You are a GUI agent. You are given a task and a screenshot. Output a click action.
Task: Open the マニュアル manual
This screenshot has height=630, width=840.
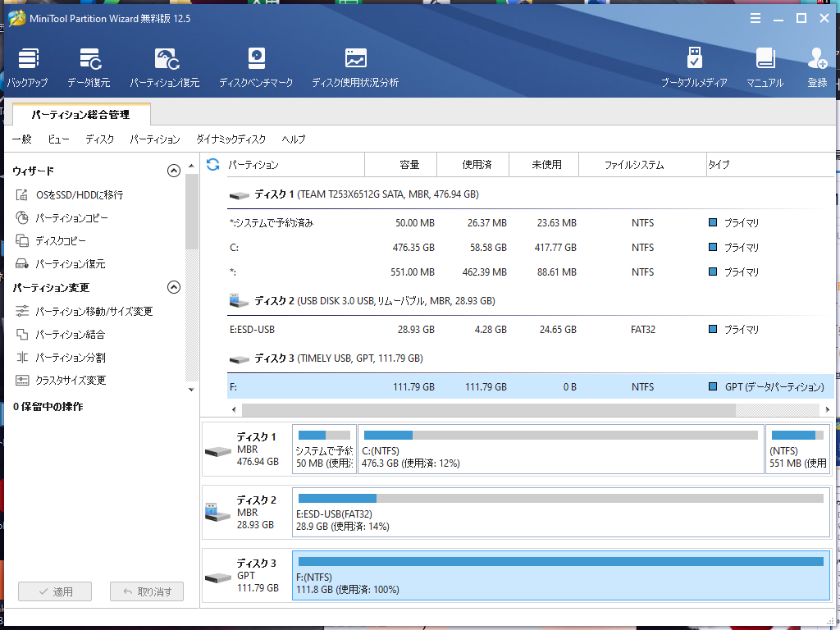click(765, 67)
